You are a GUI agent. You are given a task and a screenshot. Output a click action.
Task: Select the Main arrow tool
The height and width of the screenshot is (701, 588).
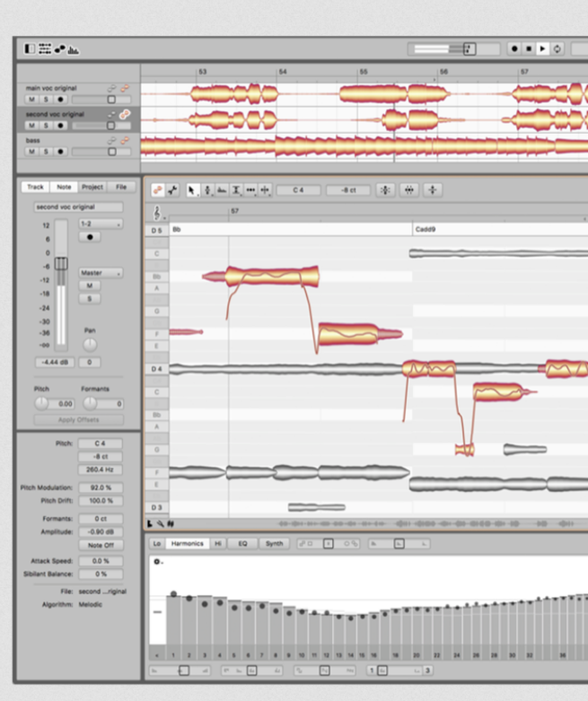coord(192,190)
